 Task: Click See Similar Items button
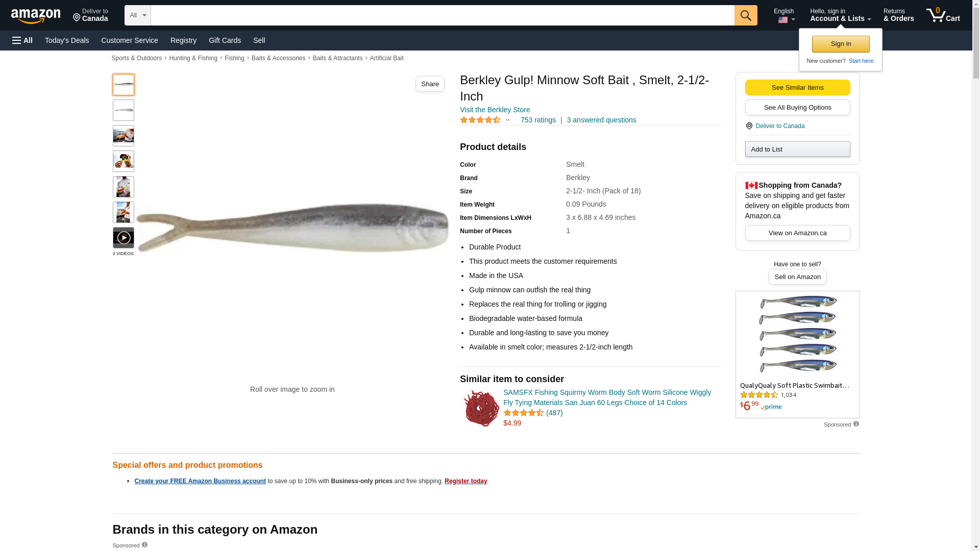(x=797, y=88)
